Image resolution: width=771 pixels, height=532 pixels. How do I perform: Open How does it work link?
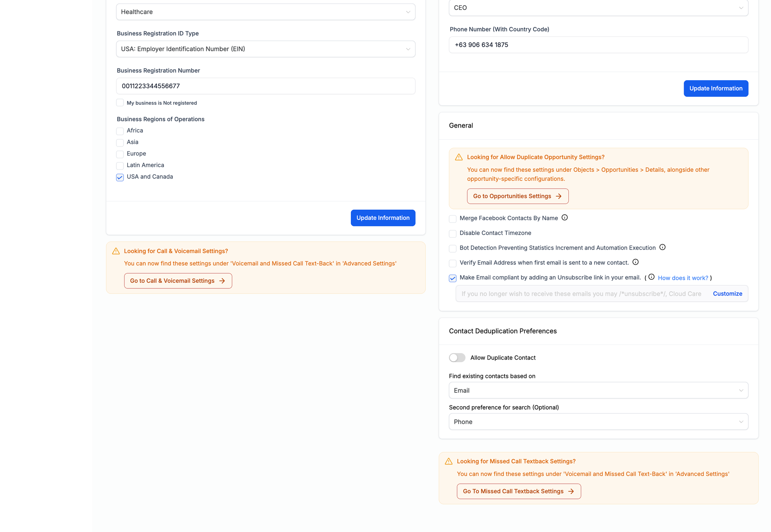683,278
